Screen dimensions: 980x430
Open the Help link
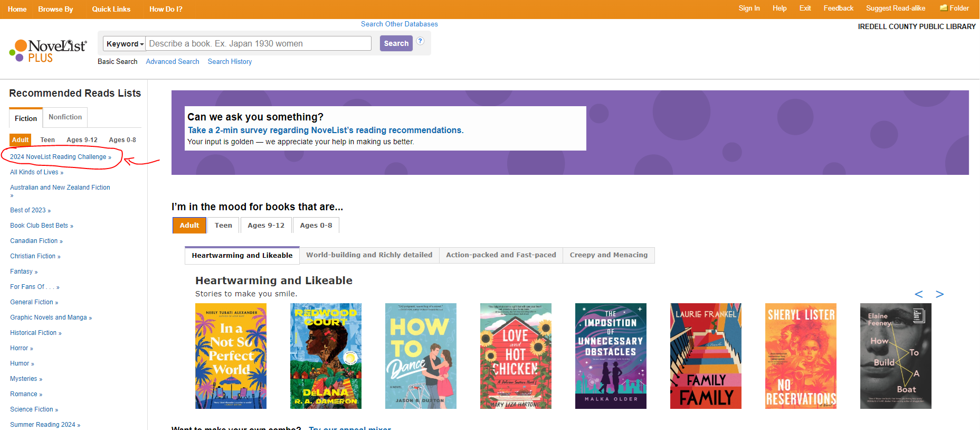click(x=779, y=8)
